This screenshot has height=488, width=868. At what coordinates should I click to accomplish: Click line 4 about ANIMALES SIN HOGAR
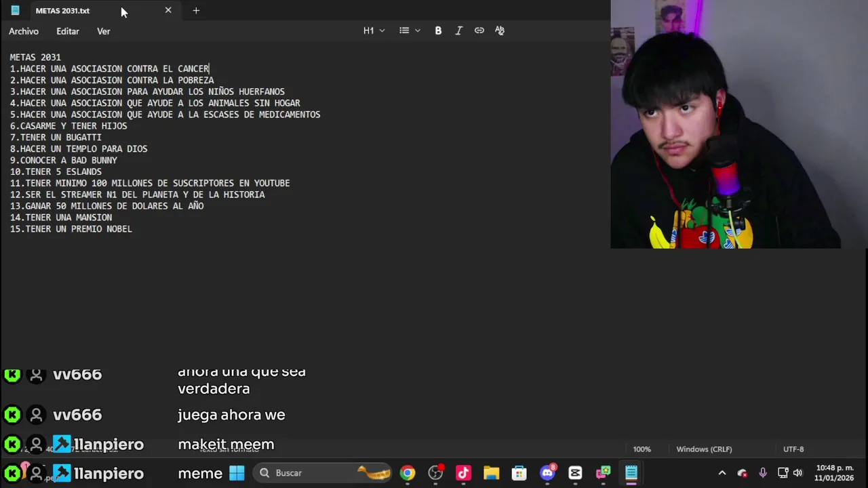point(155,103)
